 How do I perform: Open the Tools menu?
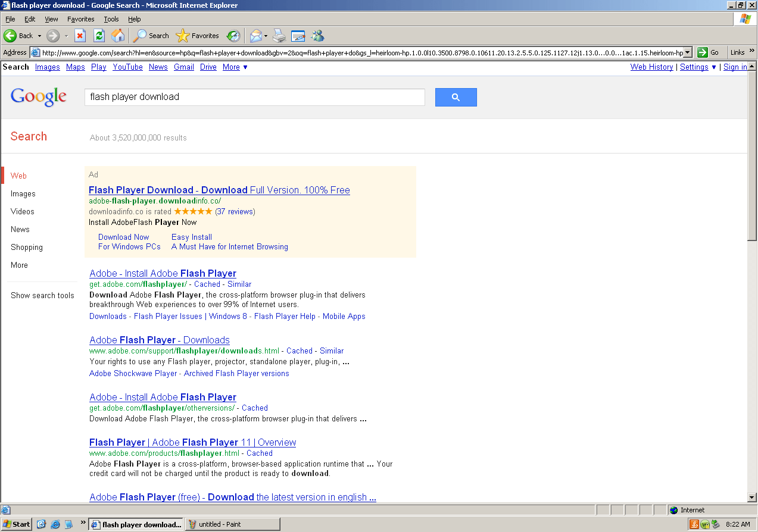click(111, 19)
